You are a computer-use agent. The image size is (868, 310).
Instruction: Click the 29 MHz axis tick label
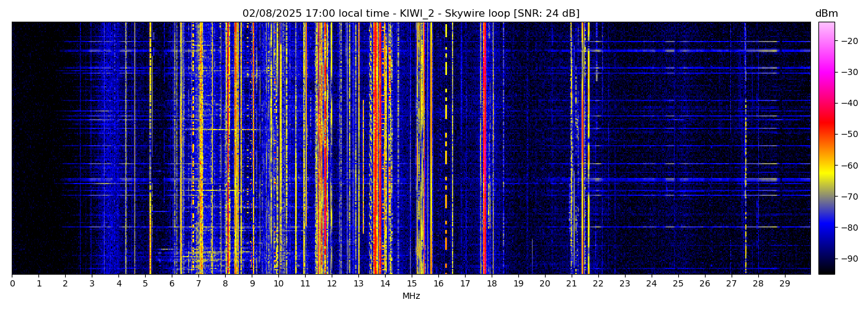coord(784,284)
